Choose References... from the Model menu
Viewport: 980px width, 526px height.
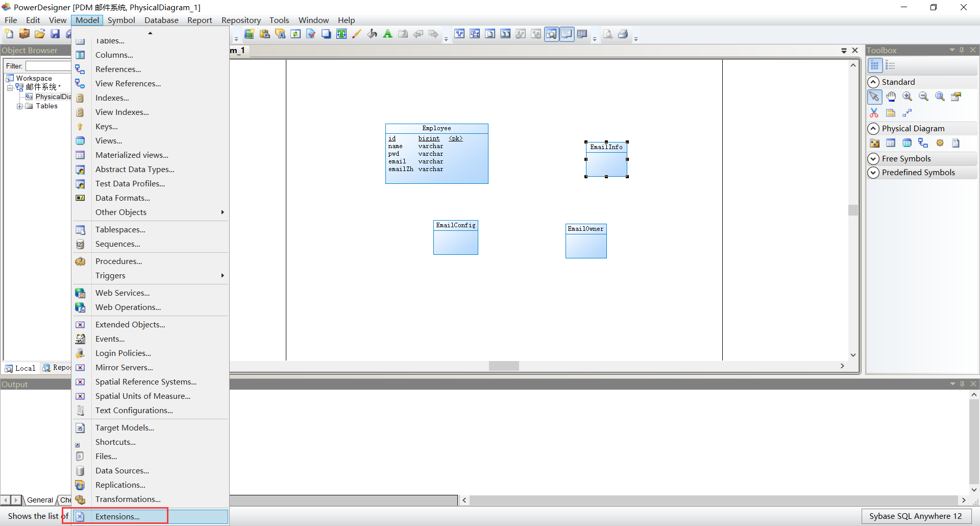click(x=150, y=69)
